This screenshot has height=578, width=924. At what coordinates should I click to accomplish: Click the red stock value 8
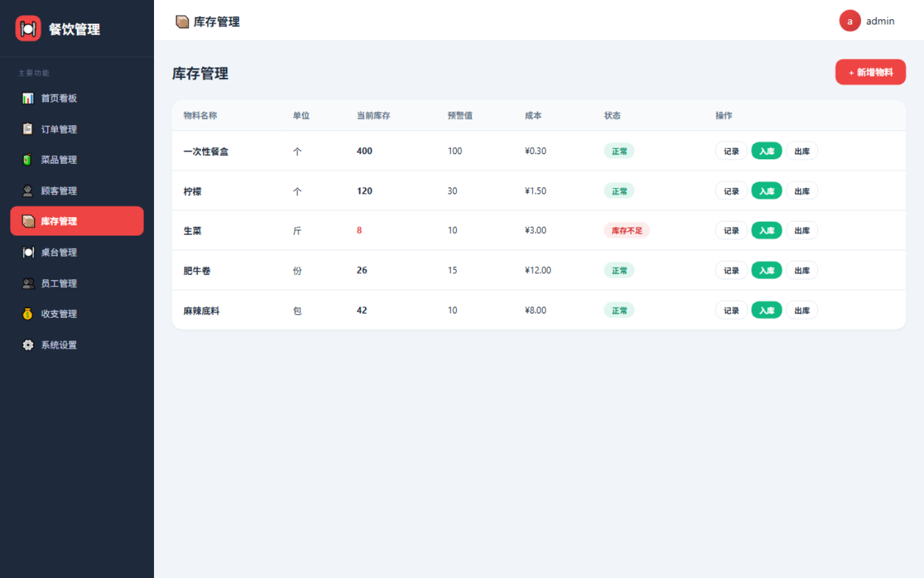click(x=359, y=231)
